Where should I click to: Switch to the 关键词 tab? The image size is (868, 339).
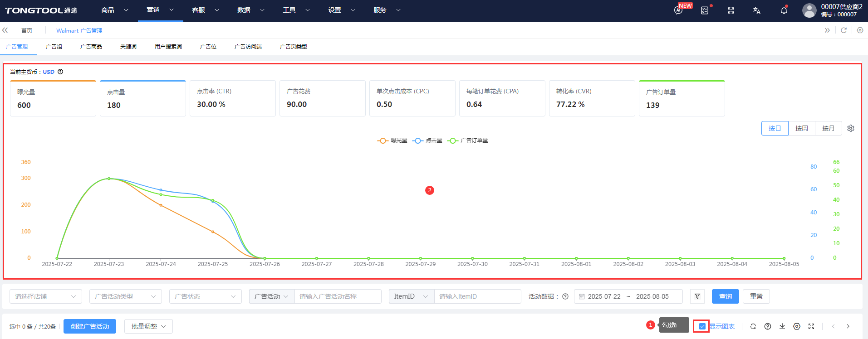128,47
